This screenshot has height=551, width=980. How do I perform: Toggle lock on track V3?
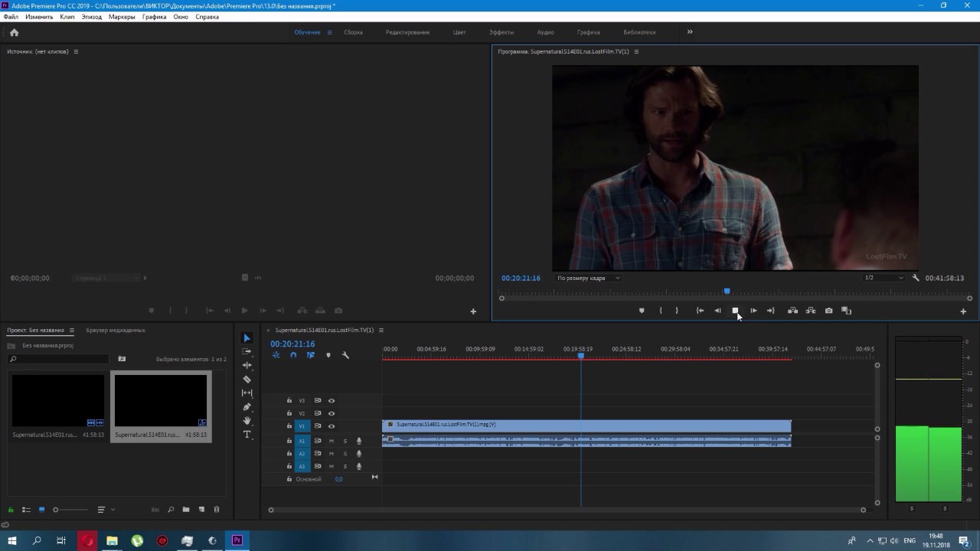click(x=289, y=401)
